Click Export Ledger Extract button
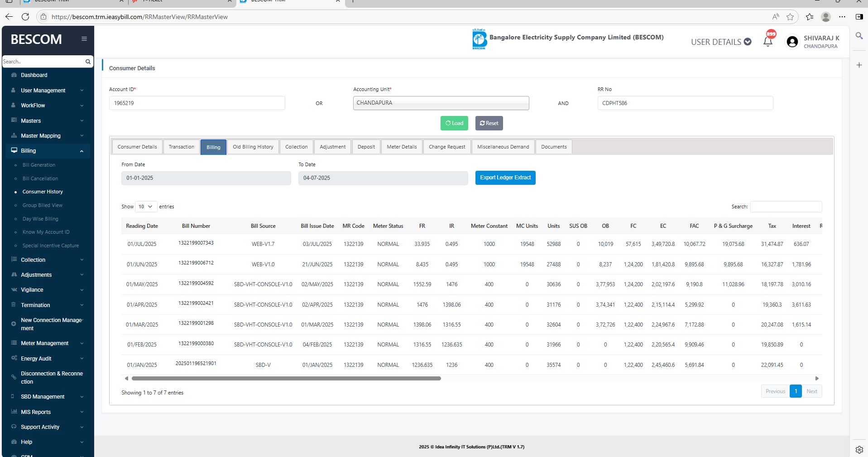Image resolution: width=868 pixels, height=457 pixels. (505, 178)
